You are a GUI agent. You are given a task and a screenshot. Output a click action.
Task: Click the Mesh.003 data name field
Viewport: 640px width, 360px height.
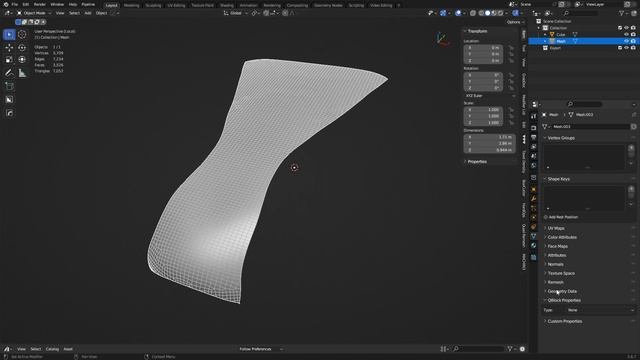(x=590, y=127)
